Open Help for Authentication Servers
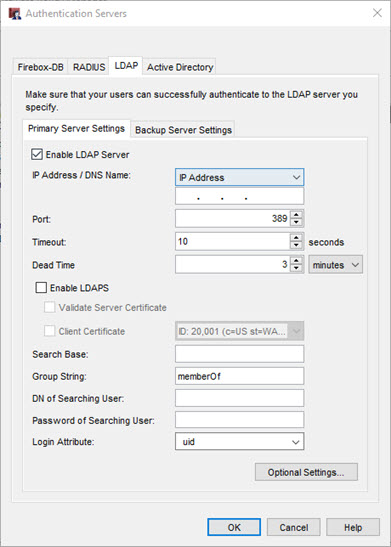Viewport: 391px width, 547px height. (x=353, y=527)
